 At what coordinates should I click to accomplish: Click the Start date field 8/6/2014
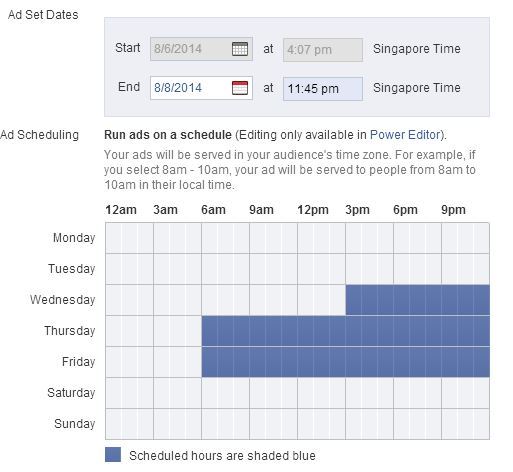[x=201, y=49]
